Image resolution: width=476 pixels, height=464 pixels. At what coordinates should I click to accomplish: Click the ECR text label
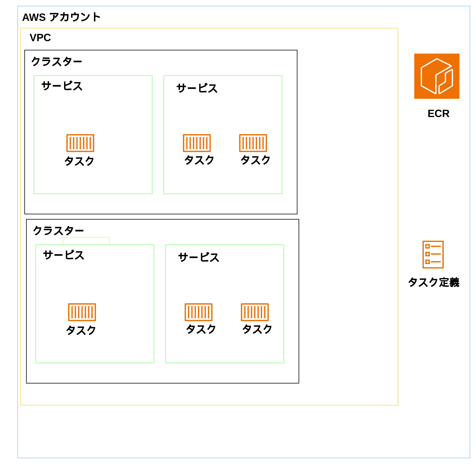click(438, 114)
